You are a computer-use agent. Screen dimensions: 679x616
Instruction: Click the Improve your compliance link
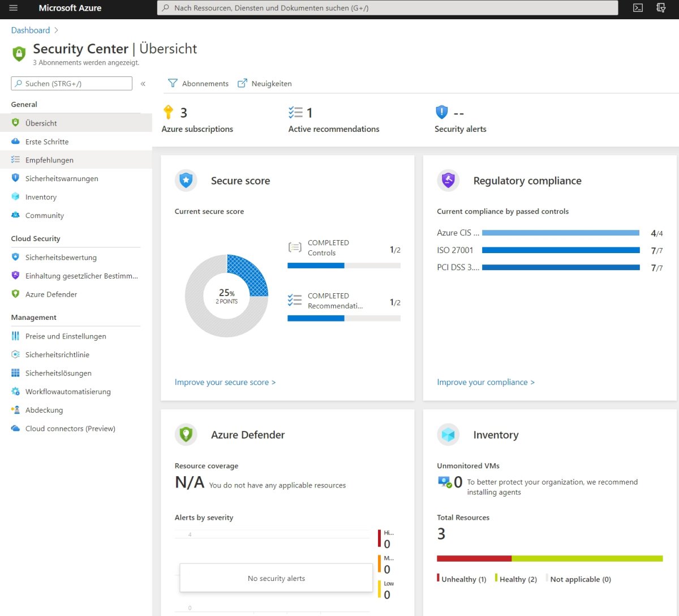coord(485,382)
